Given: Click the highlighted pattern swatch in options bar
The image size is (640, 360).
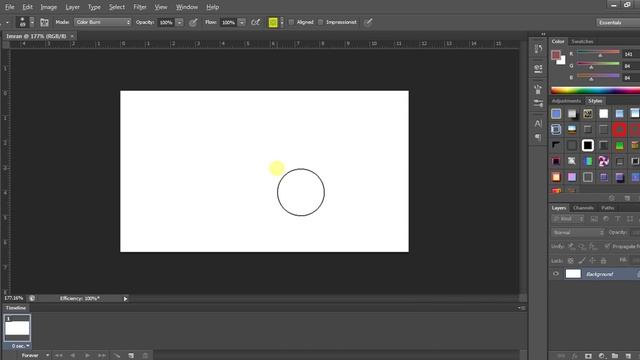Looking at the screenshot, I should tap(273, 22).
